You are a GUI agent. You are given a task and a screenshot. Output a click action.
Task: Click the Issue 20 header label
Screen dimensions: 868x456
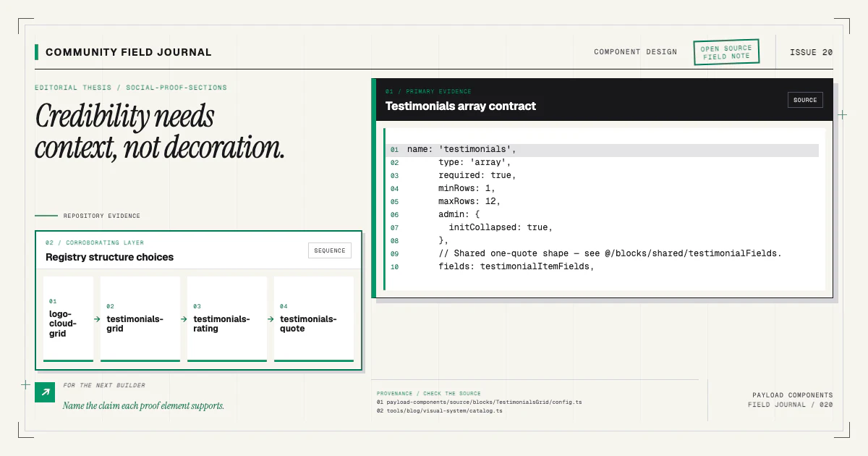pyautogui.click(x=811, y=52)
